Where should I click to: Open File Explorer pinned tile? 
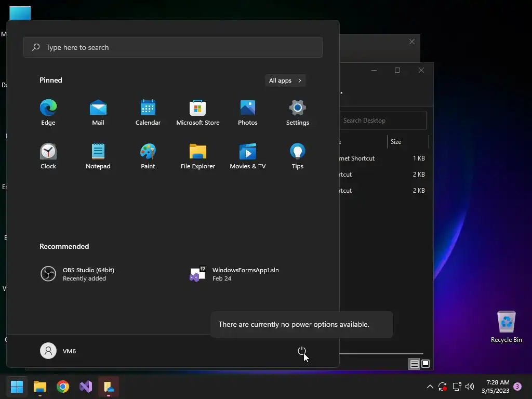click(x=198, y=156)
